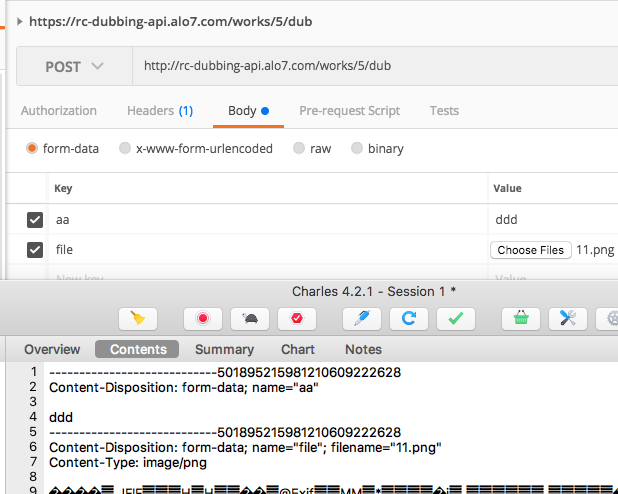
Task: Toggle the Charles red record button
Action: [203, 318]
